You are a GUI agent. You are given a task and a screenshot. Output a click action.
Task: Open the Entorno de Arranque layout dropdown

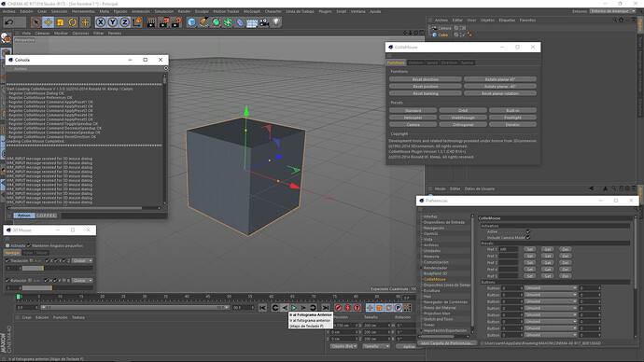613,11
